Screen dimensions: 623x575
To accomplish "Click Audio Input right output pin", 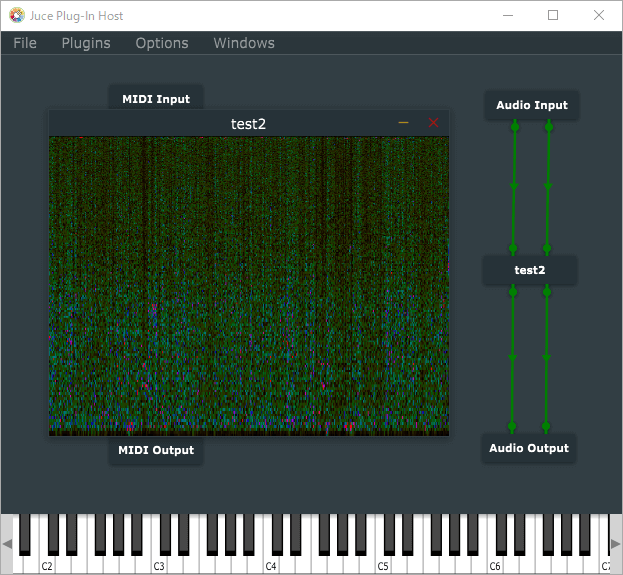I will pyautogui.click(x=549, y=127).
